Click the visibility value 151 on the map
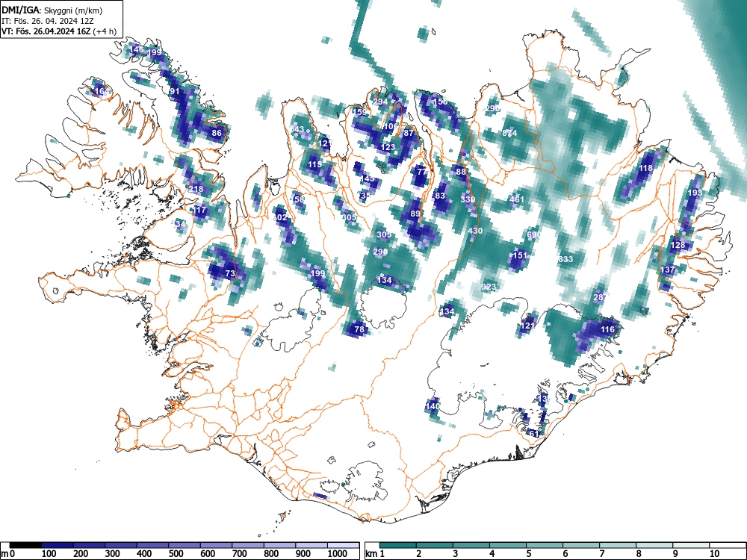Viewport: 747px width, 560px height. pyautogui.click(x=520, y=255)
